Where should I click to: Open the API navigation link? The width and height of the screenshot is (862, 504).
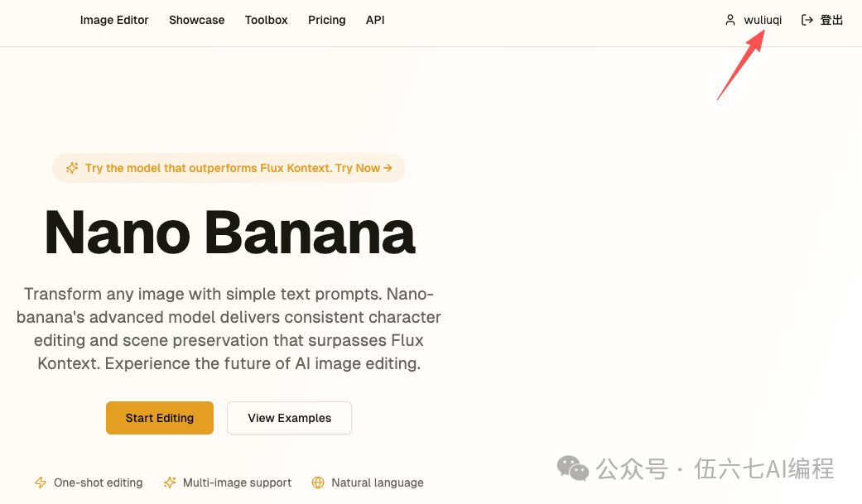[375, 20]
